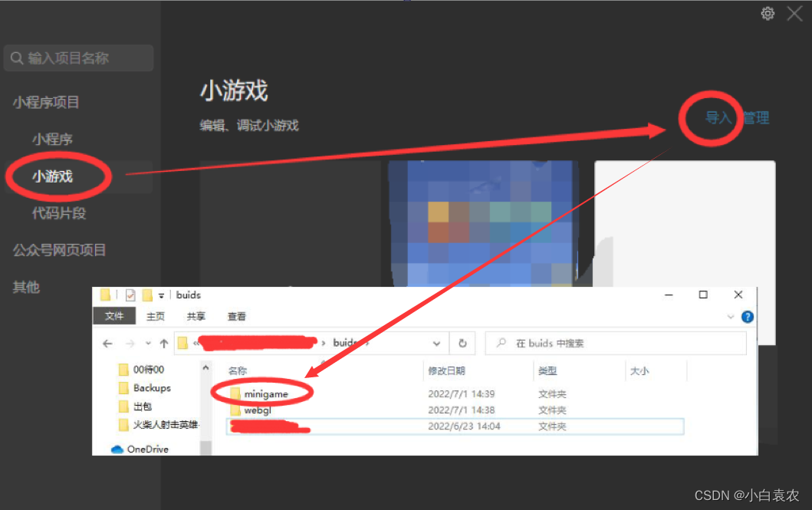Open recent locations dropdown arrow

pyautogui.click(x=148, y=344)
